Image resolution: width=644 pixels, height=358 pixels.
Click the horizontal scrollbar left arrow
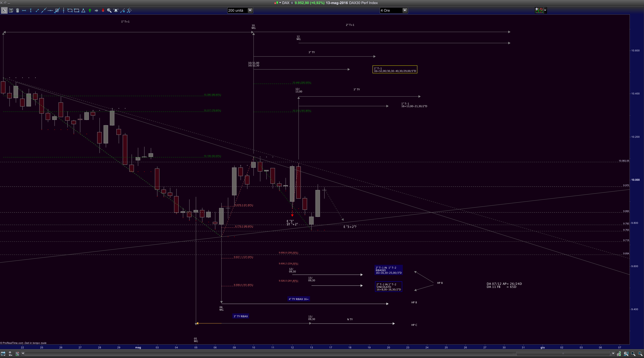coord(23,353)
